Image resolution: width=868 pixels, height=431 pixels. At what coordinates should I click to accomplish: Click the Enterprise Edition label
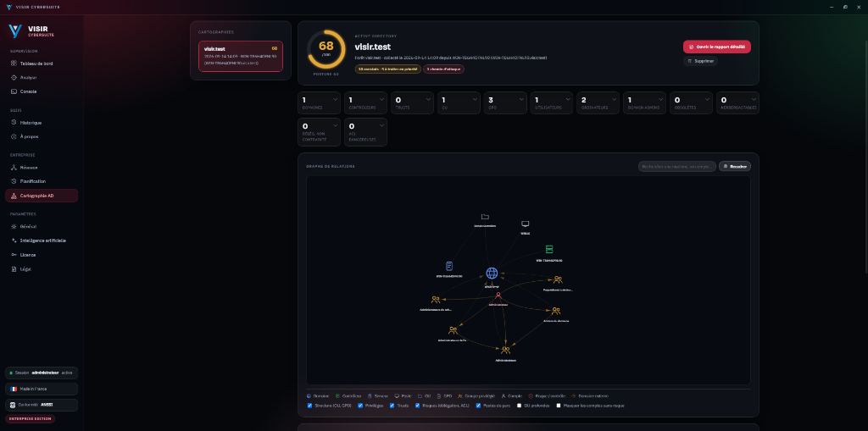pos(31,419)
